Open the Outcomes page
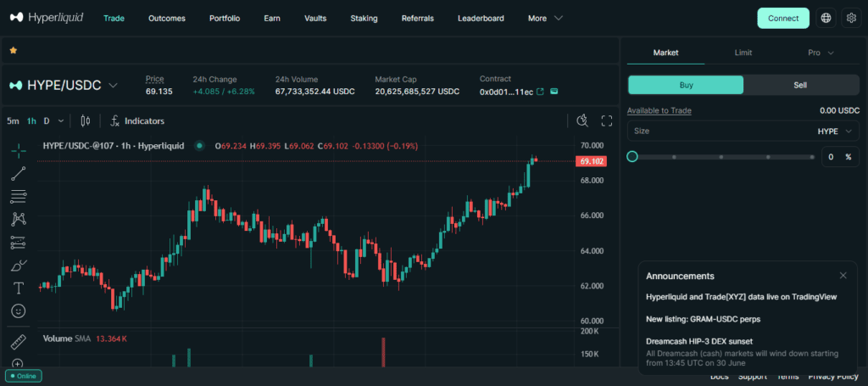The image size is (868, 386). [x=167, y=19]
